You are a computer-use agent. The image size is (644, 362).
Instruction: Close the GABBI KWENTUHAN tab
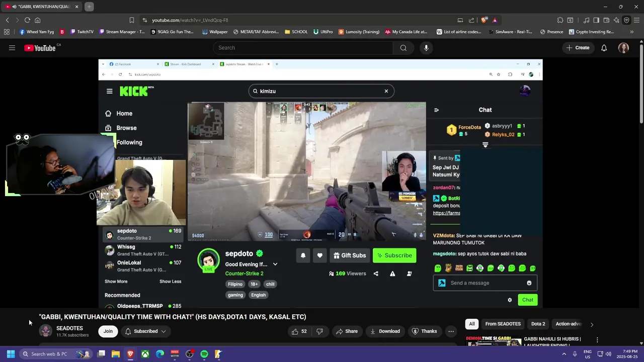pos(76,7)
